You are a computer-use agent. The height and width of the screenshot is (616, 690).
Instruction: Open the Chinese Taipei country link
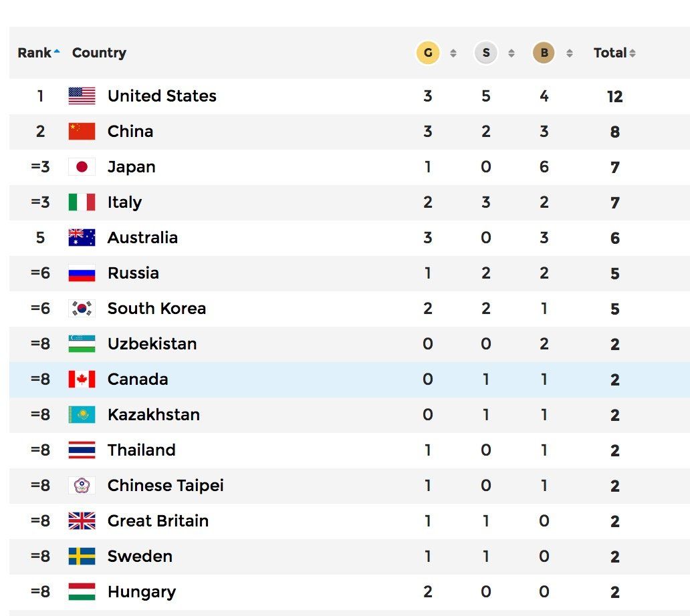(x=165, y=486)
